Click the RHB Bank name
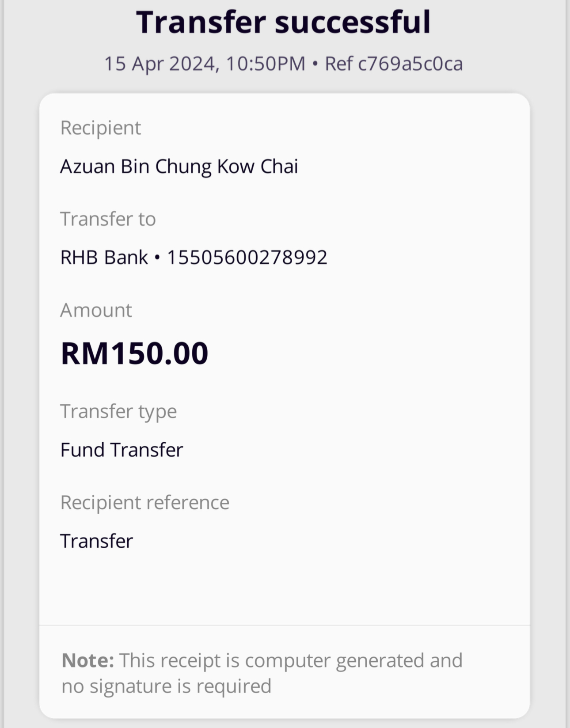 pos(104,258)
